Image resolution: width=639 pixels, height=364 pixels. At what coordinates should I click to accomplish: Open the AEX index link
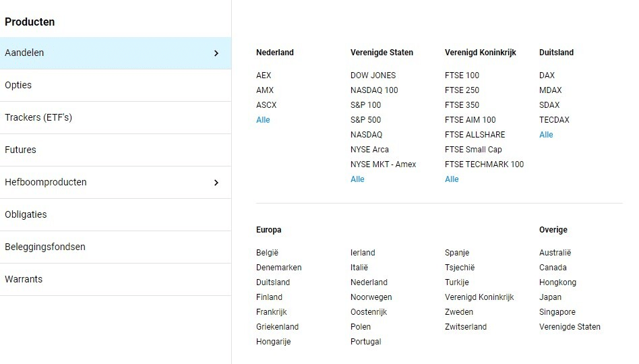[x=264, y=75]
